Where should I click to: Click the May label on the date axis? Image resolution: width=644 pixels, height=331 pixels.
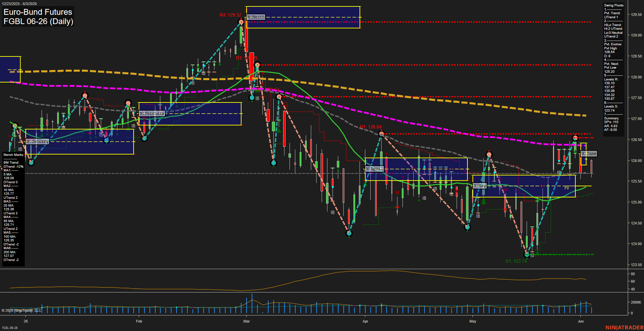473,321
